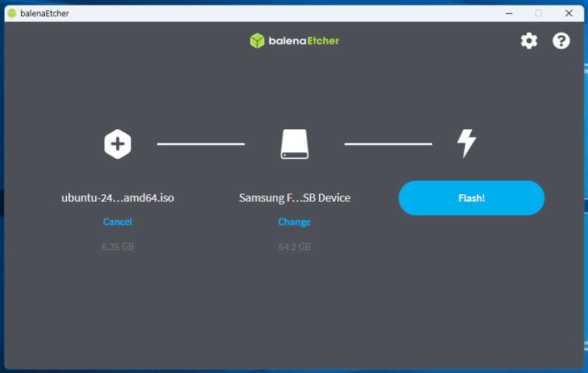
Task: Click the help question mark icon
Action: click(561, 41)
